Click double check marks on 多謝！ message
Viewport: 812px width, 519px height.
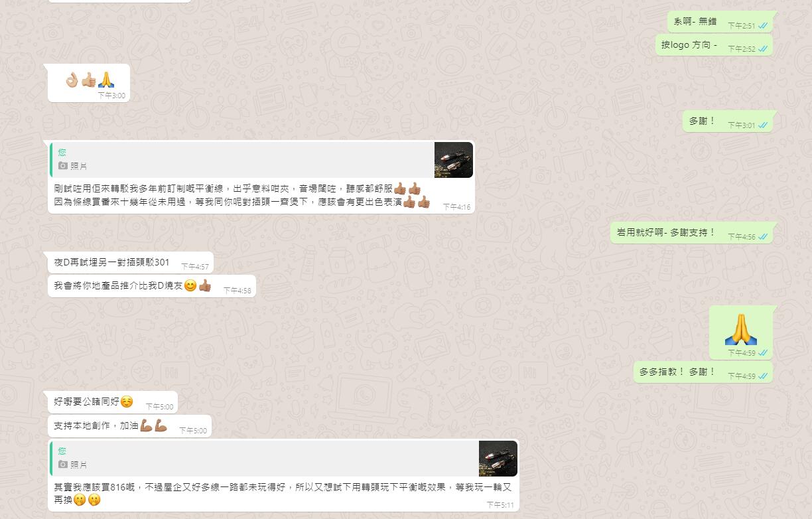pyautogui.click(x=763, y=125)
